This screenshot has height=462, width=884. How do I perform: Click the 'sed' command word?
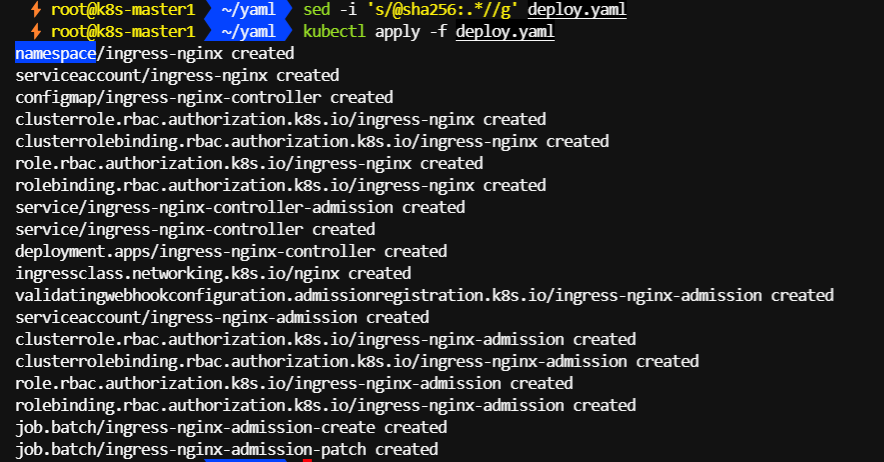pos(315,10)
